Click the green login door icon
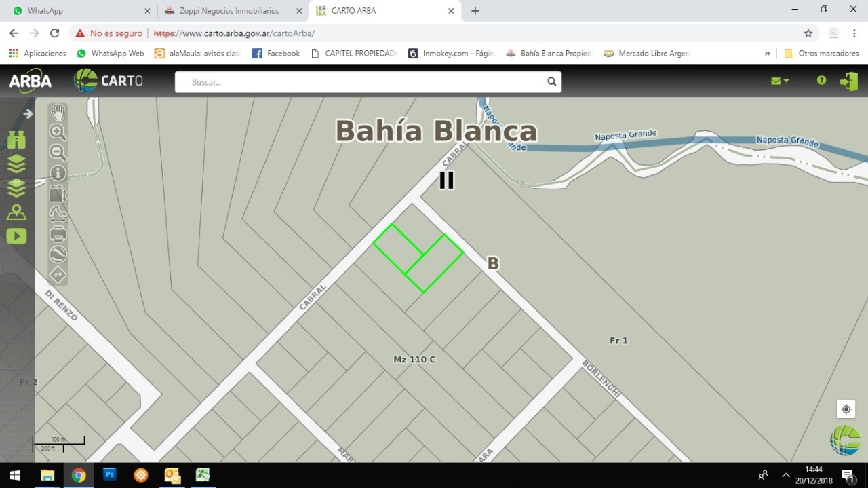Screen dimensions: 868x488 (x=848, y=81)
